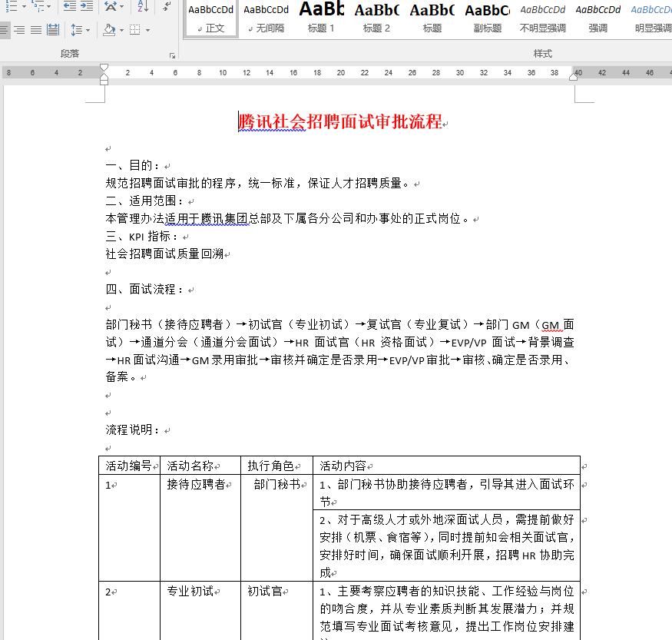Apply distributed alignment icon
Image resolution: width=672 pixels, height=640 pixels.
tap(52, 30)
